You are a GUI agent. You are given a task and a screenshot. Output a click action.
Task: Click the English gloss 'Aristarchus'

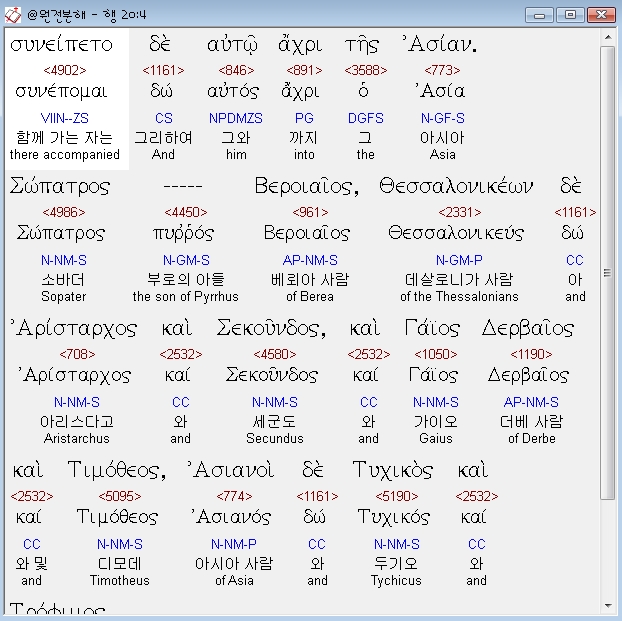(77, 438)
